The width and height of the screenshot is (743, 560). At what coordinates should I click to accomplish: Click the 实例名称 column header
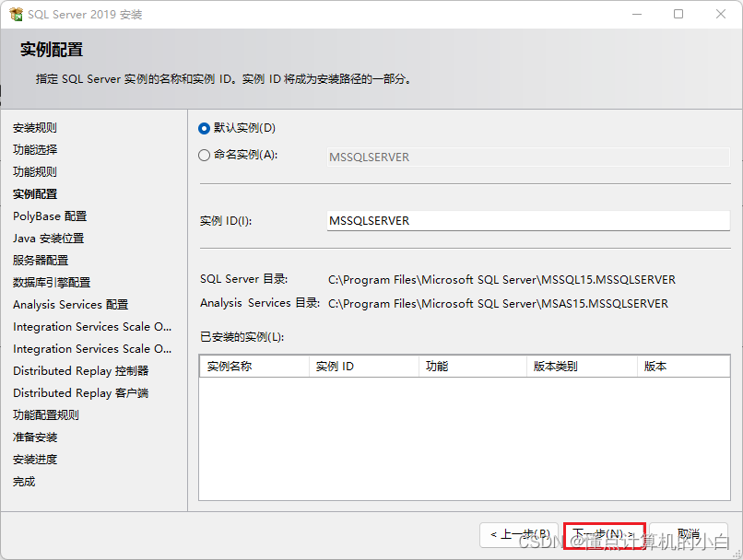(254, 367)
